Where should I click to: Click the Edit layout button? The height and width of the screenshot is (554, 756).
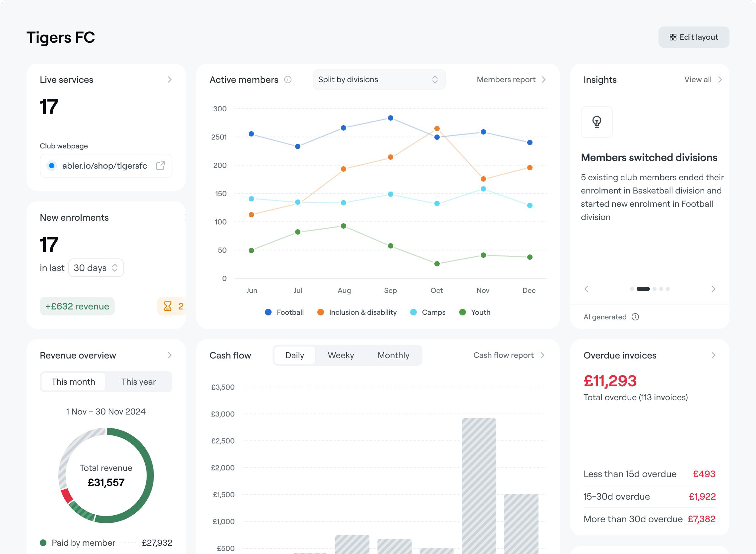pyautogui.click(x=693, y=37)
